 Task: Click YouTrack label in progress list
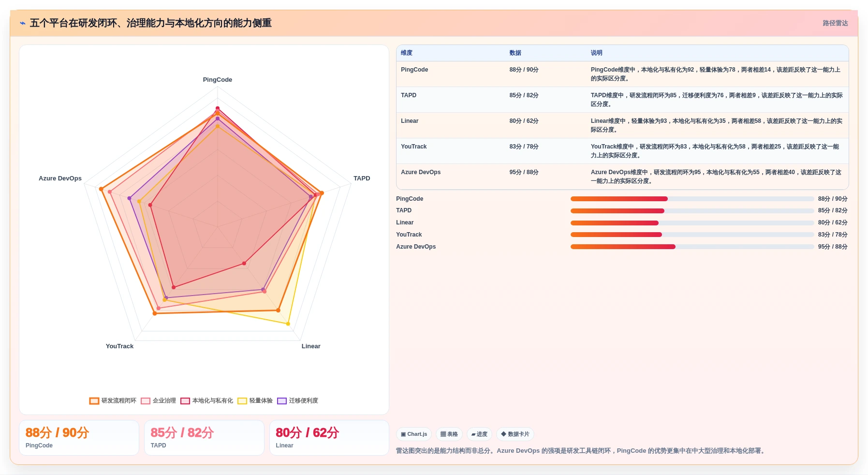(409, 235)
